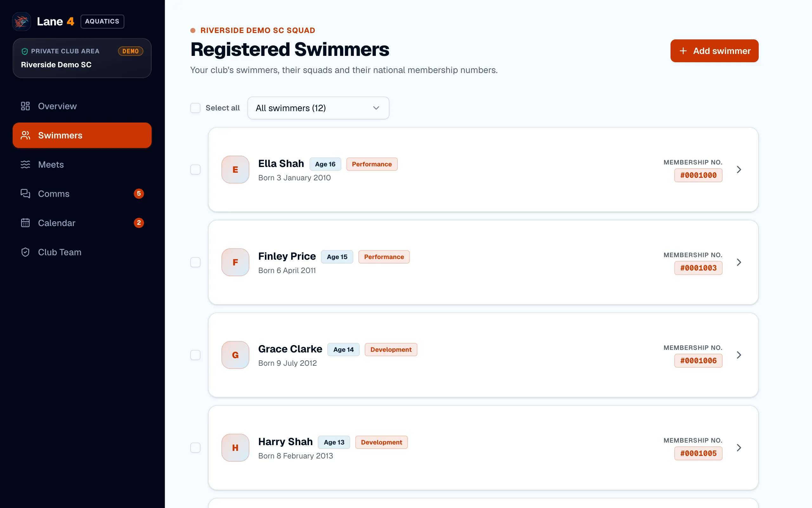Click Ella Shah's Performance squad tag
Screen dimensions: 812x508
click(372, 164)
